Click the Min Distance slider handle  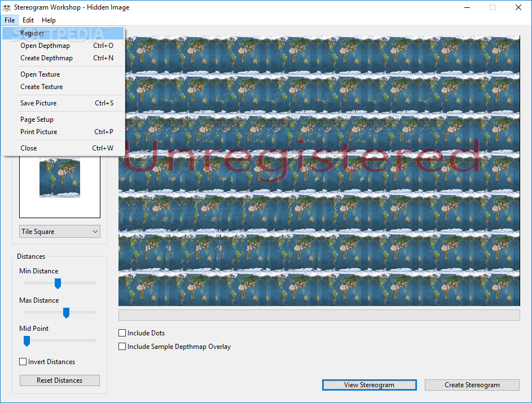(58, 284)
